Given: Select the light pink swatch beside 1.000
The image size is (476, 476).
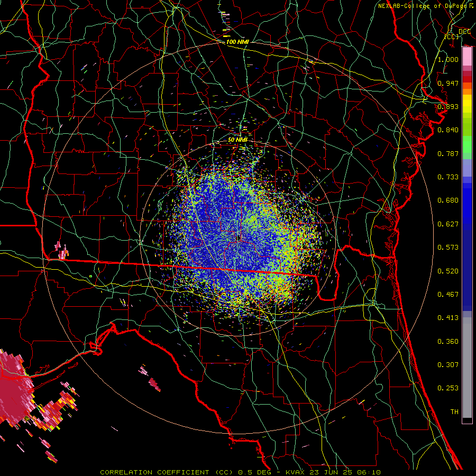Looking at the screenshot, I should coord(467,57).
